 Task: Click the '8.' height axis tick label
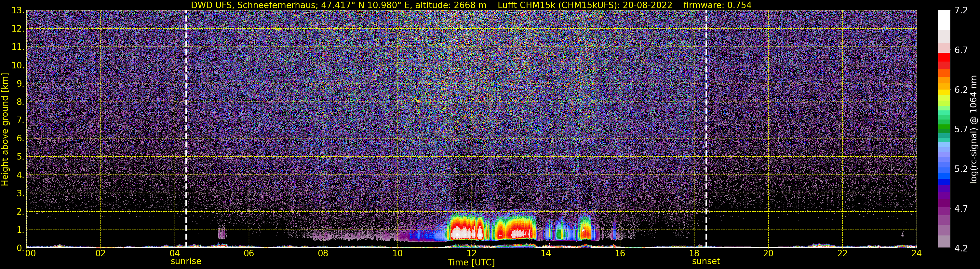coord(20,102)
